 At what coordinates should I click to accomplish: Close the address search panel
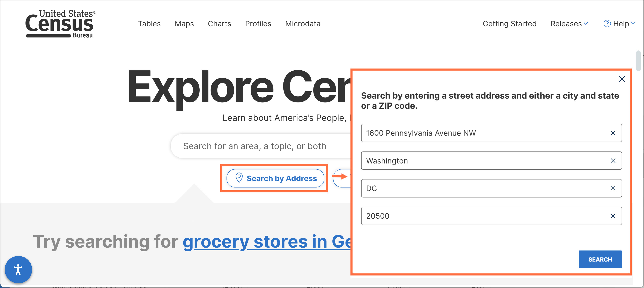pos(622,79)
